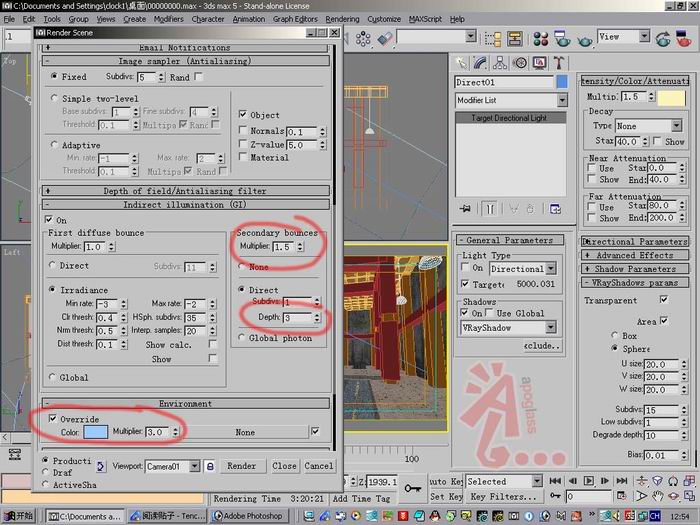Click the Set Key button
Screen dimensions: 700x525
(x=446, y=496)
